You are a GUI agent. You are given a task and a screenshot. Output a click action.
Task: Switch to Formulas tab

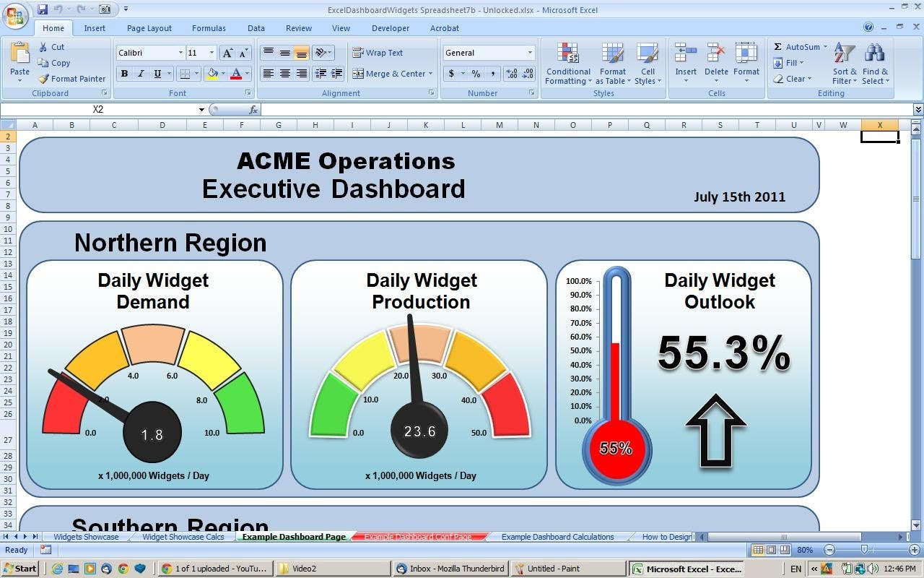click(209, 28)
